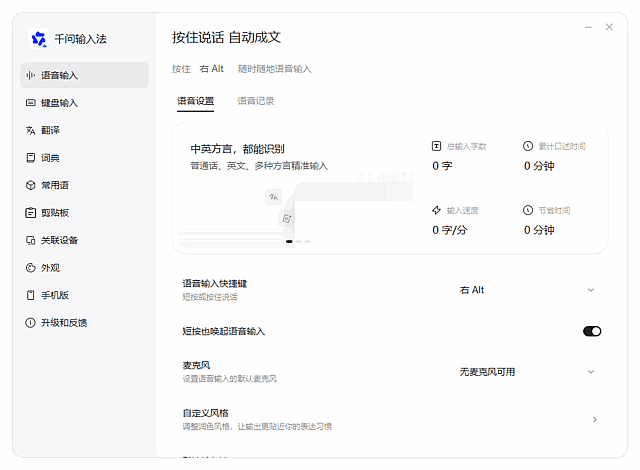Click the cube icon beside 常用语
This screenshot has height=470, width=640.
click(x=31, y=185)
